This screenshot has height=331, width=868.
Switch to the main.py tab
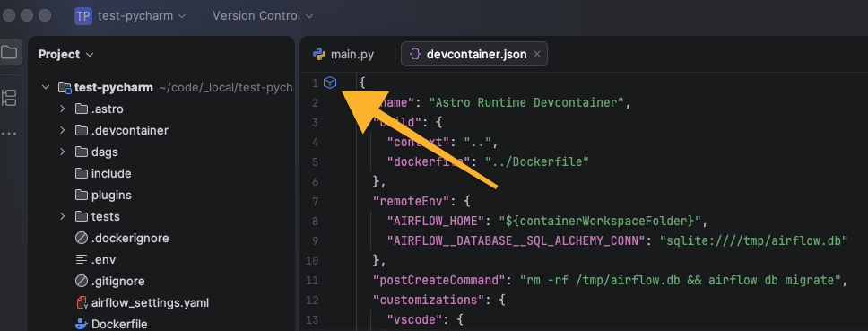pyautogui.click(x=343, y=54)
